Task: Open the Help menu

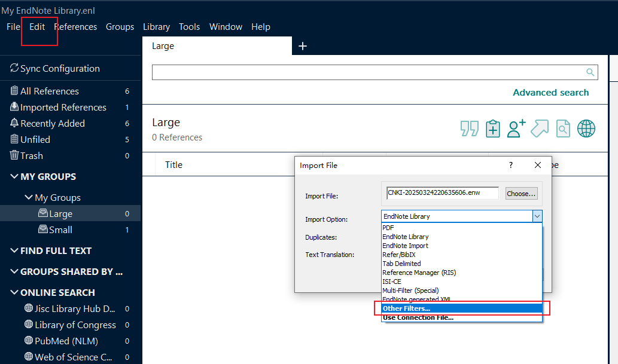Action: pyautogui.click(x=260, y=27)
